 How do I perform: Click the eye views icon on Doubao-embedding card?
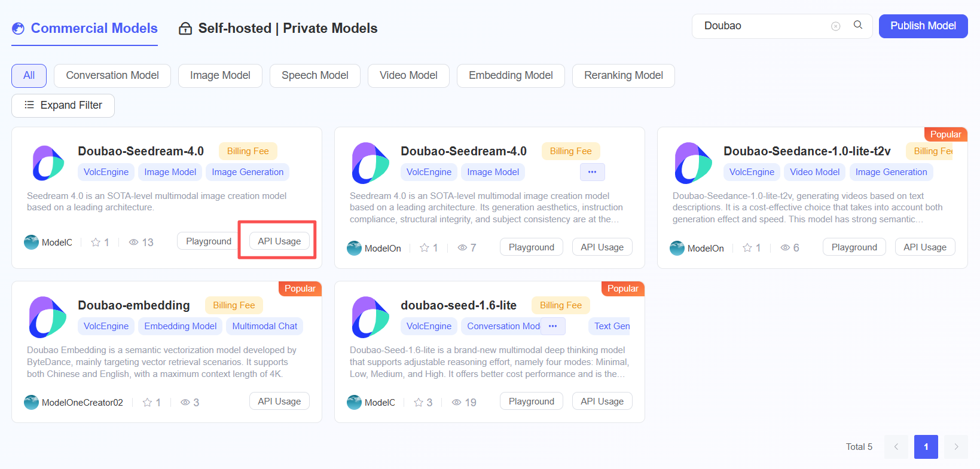coord(185,403)
